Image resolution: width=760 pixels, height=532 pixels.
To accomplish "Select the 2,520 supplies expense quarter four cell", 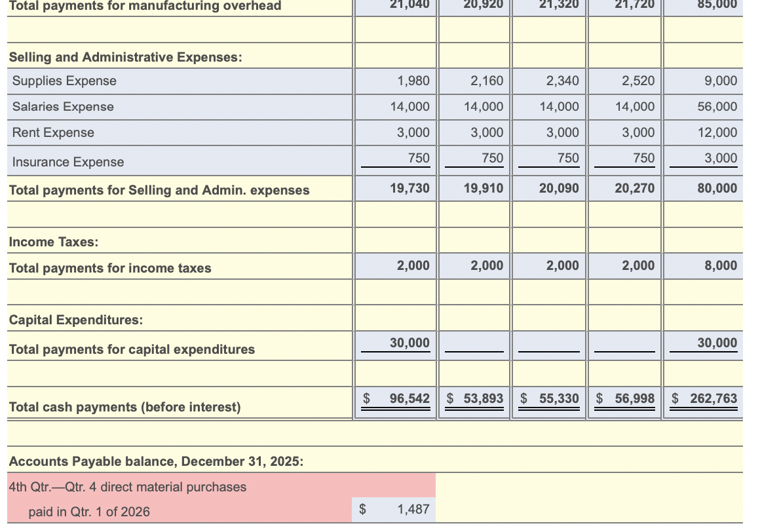I will [640, 81].
